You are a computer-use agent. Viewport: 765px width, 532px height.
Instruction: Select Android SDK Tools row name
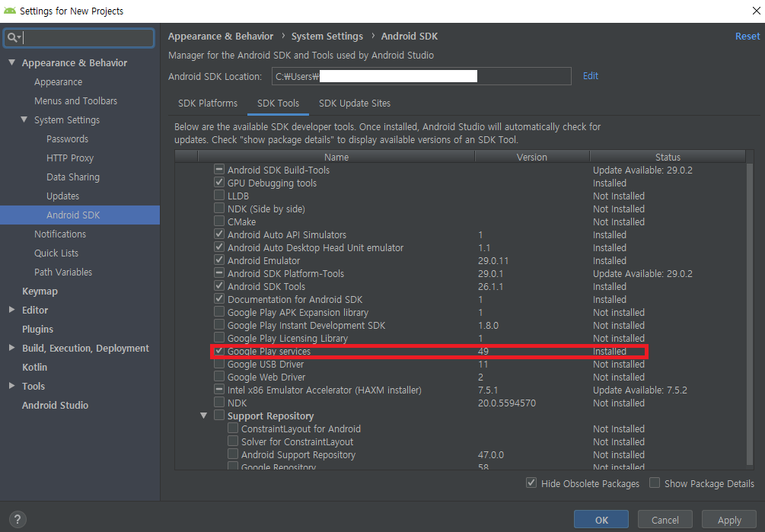(x=266, y=287)
